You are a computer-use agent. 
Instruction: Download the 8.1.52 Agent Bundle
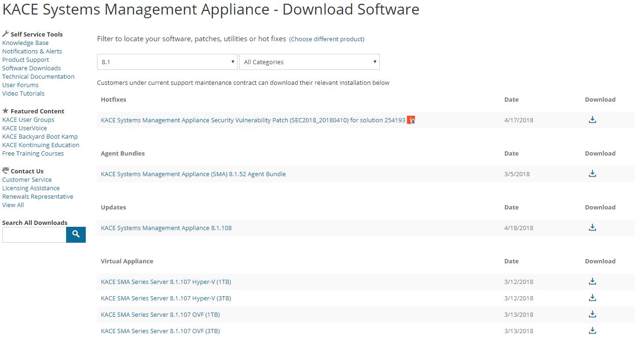[592, 173]
